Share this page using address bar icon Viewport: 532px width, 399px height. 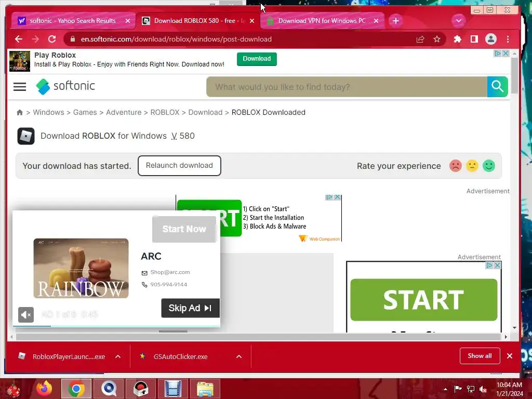(420, 39)
